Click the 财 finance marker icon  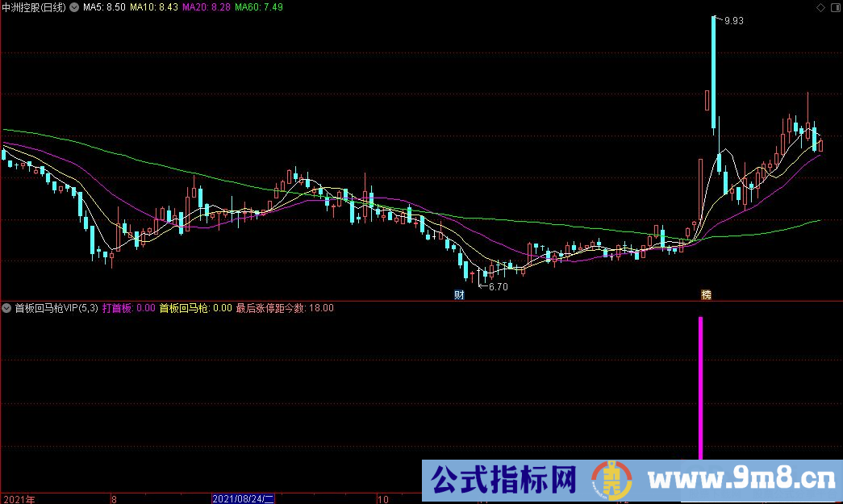pos(459,294)
